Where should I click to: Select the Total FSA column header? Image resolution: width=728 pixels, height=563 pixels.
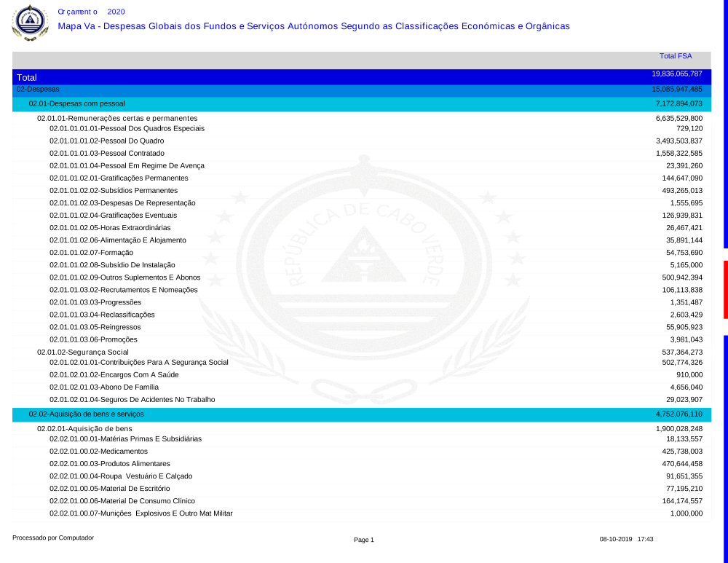tap(675, 56)
